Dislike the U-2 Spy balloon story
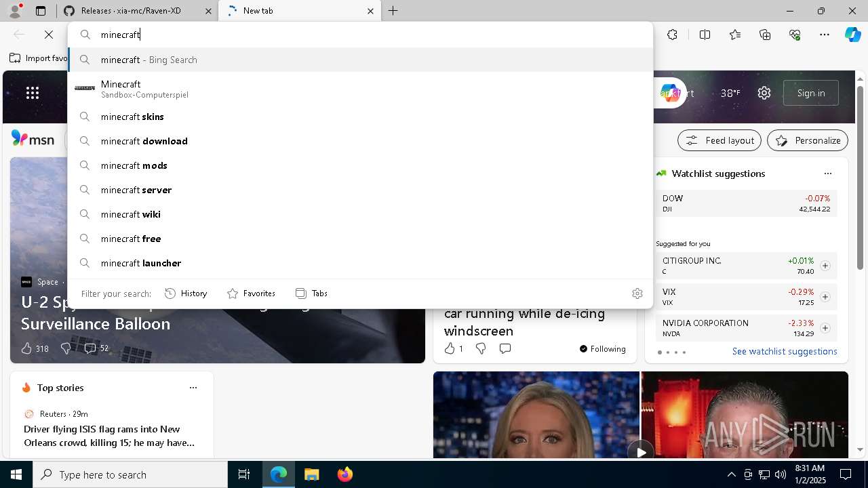 tap(66, 348)
